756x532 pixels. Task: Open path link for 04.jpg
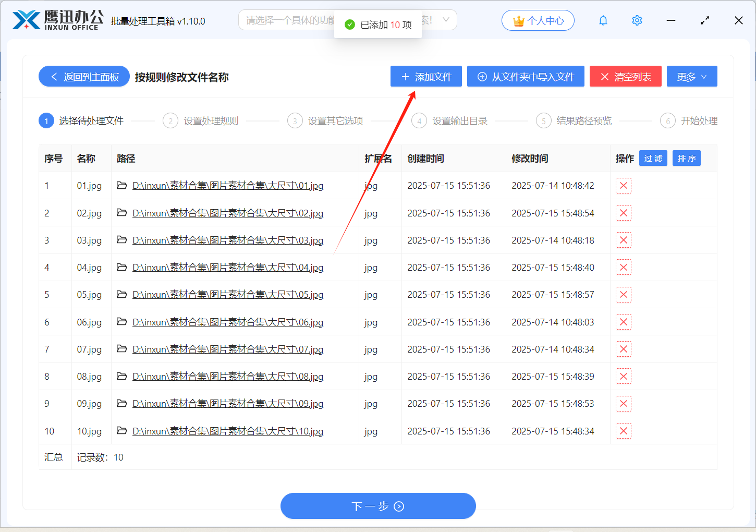(x=228, y=267)
